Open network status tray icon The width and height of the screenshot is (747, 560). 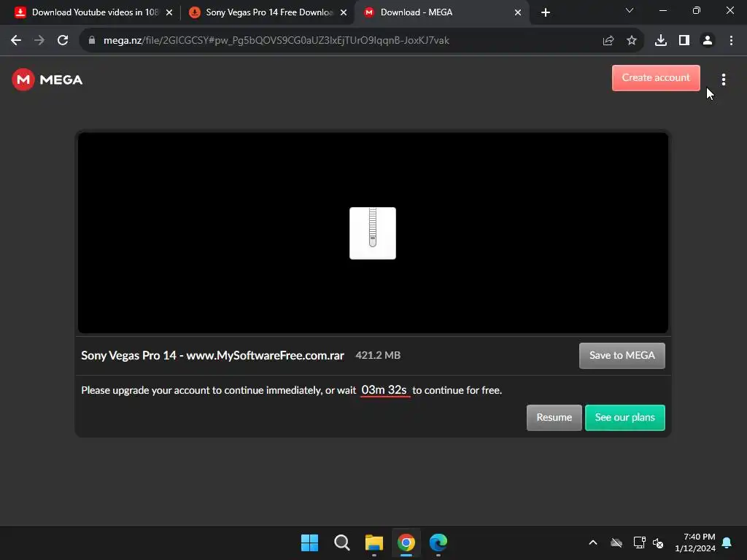(639, 542)
